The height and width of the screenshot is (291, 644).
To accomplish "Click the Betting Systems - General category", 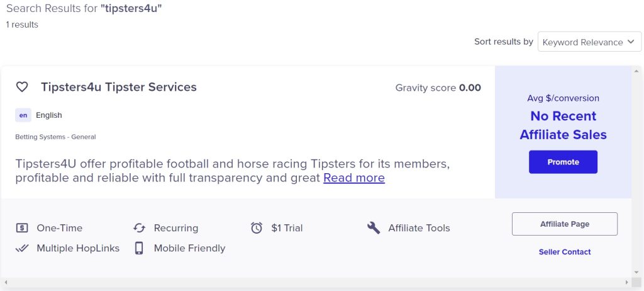I will tap(55, 137).
